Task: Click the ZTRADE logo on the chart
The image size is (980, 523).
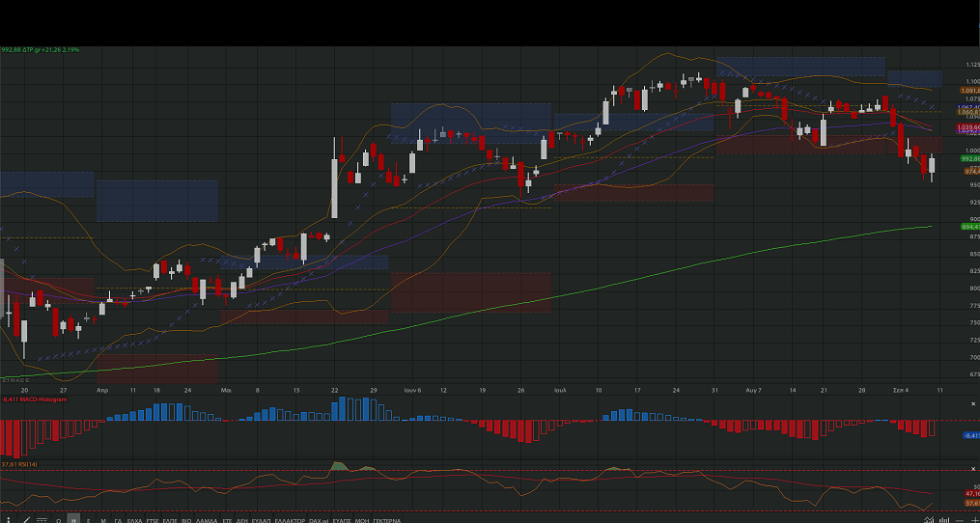Action: (15, 380)
